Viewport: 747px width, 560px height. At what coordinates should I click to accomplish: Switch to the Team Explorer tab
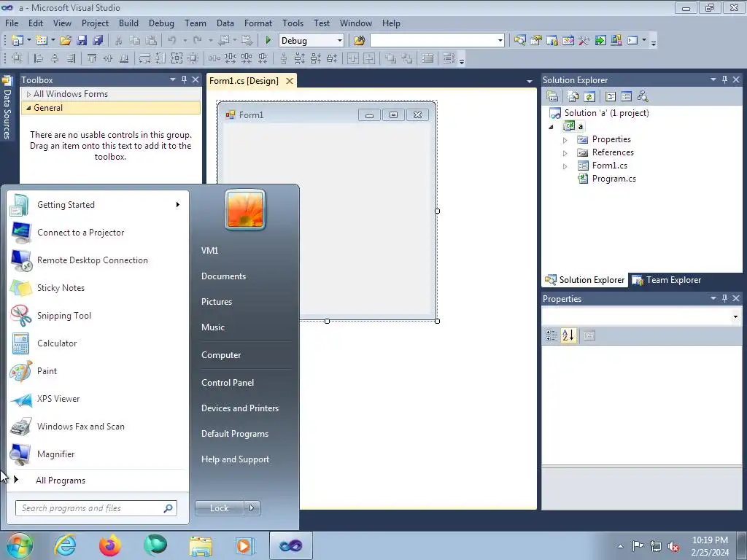pyautogui.click(x=667, y=280)
